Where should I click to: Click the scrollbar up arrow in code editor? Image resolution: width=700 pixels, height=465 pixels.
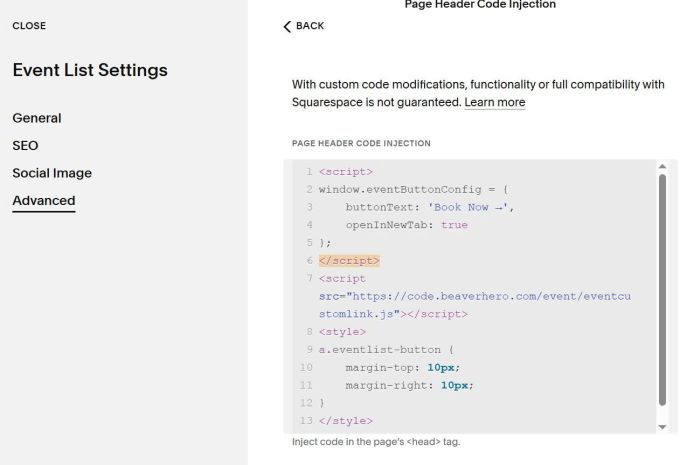click(662, 166)
